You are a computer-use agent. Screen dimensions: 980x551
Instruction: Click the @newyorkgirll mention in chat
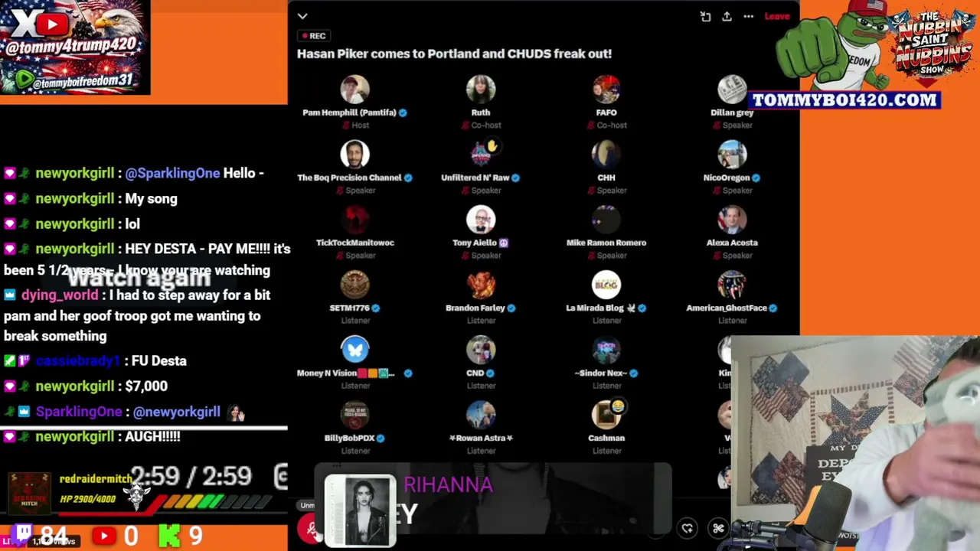[x=176, y=412]
